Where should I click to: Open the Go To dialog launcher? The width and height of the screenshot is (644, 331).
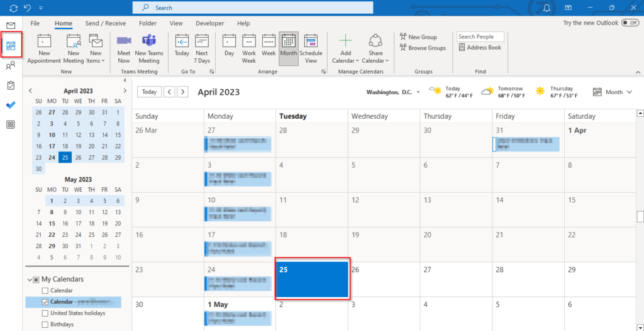pyautogui.click(x=212, y=72)
